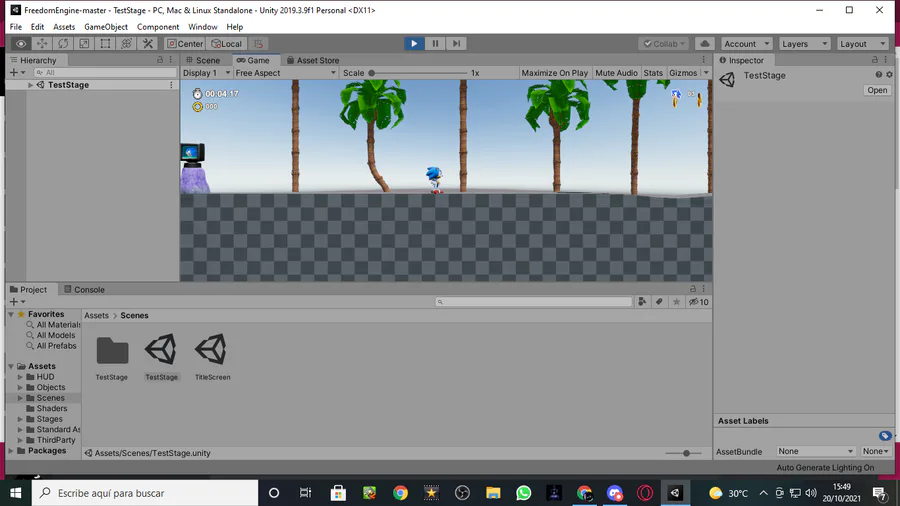Open Layout dropdown
The width and height of the screenshot is (900, 506).
pyautogui.click(x=863, y=44)
